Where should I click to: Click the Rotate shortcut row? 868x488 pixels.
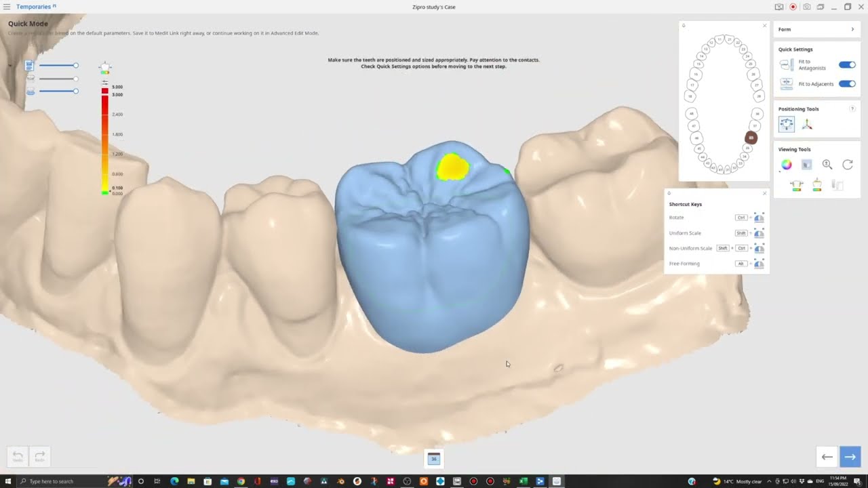pyautogui.click(x=716, y=218)
